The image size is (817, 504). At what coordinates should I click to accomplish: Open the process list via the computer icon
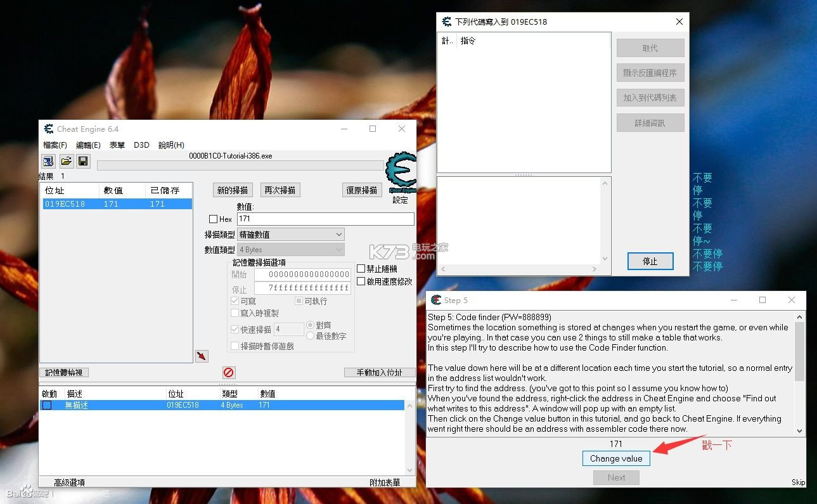(x=48, y=161)
